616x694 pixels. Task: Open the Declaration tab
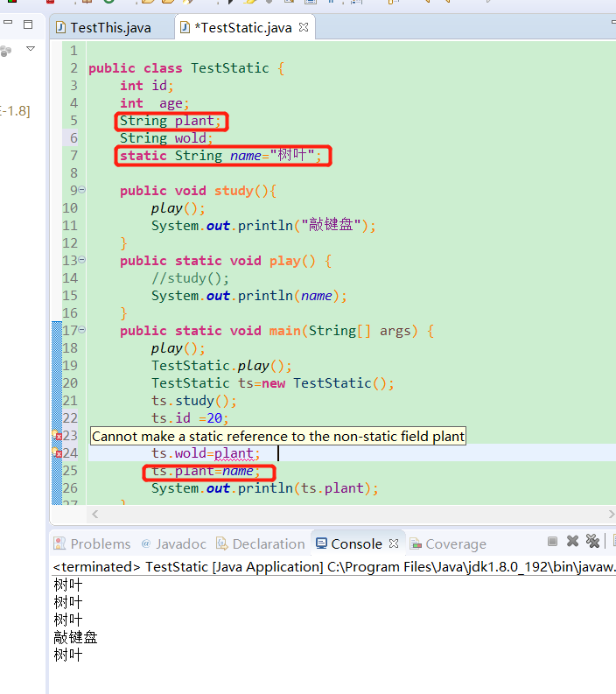[260, 543]
